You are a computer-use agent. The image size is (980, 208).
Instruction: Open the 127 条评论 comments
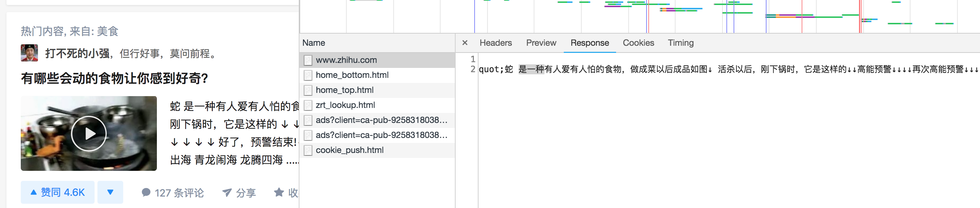(x=172, y=193)
